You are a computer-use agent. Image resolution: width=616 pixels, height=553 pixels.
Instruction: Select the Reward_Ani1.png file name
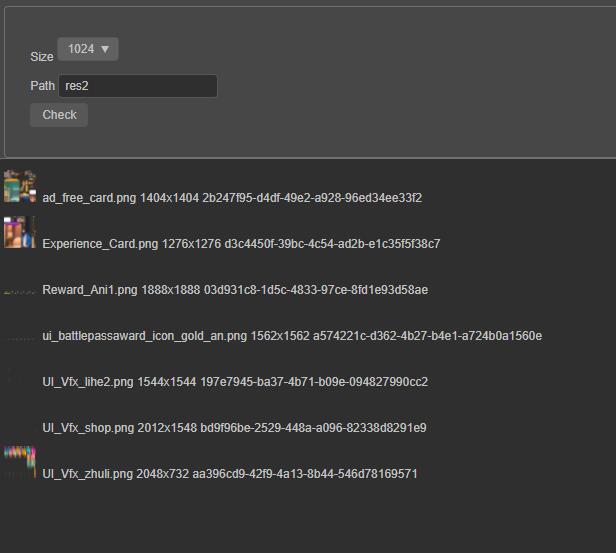[x=89, y=290]
